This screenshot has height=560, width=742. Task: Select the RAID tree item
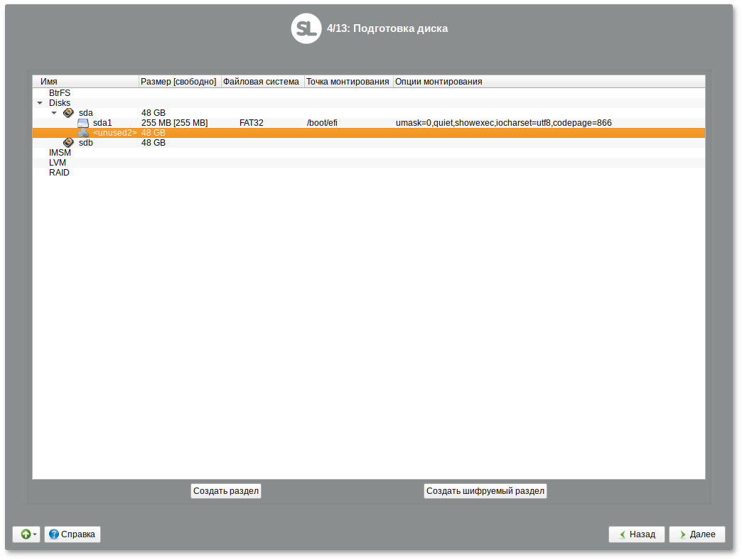59,173
